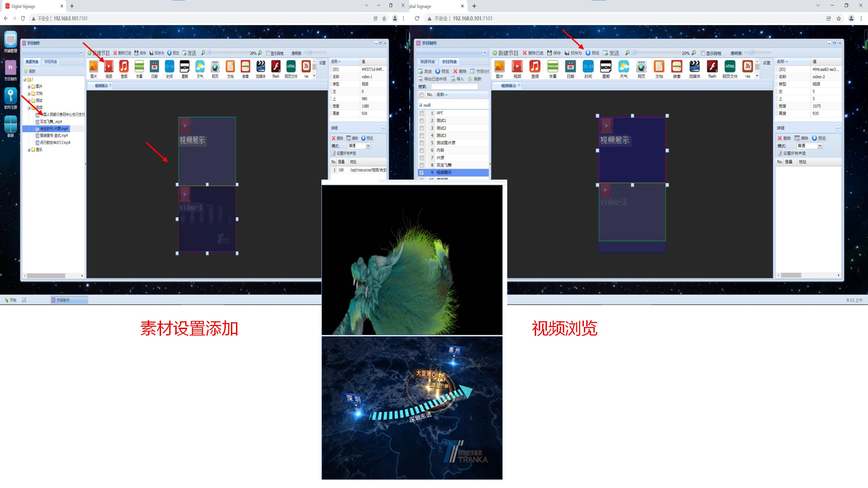
Task: Collapse the sidebar in left window
Action: coord(81,53)
